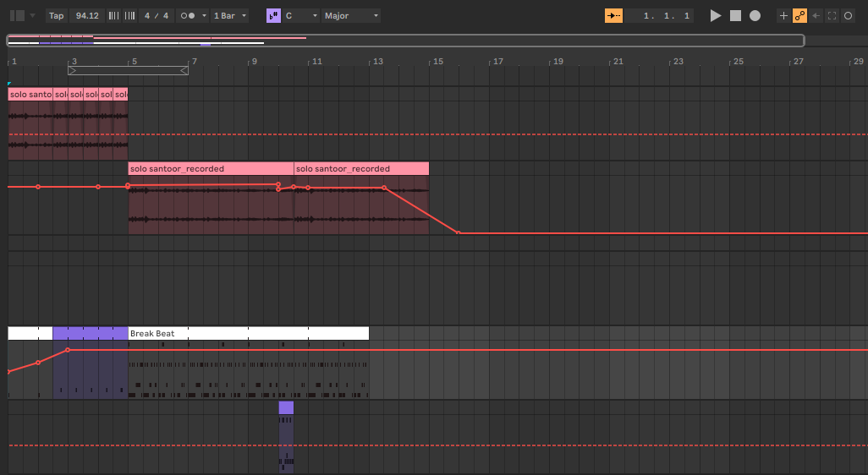The image size is (868, 475).
Task: Click the Phase Nudge Down icon
Action: (113, 15)
